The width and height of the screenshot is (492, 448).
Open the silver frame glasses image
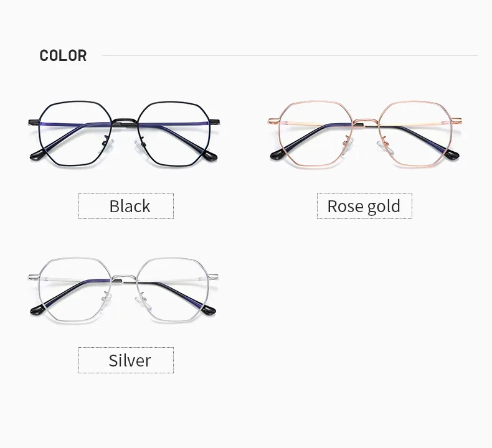(x=123, y=289)
